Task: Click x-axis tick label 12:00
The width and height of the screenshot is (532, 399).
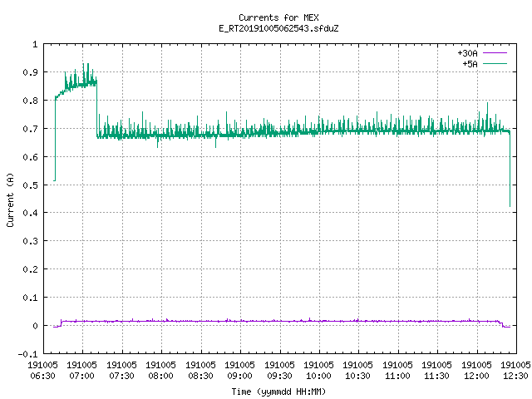Action: 476,376
